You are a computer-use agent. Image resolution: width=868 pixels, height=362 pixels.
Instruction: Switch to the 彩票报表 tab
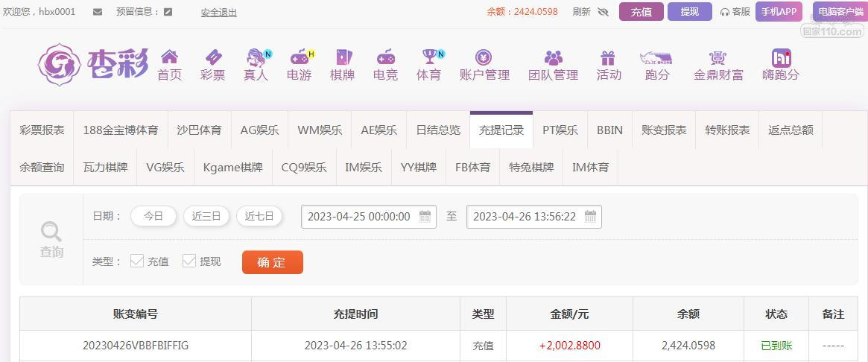click(42, 130)
